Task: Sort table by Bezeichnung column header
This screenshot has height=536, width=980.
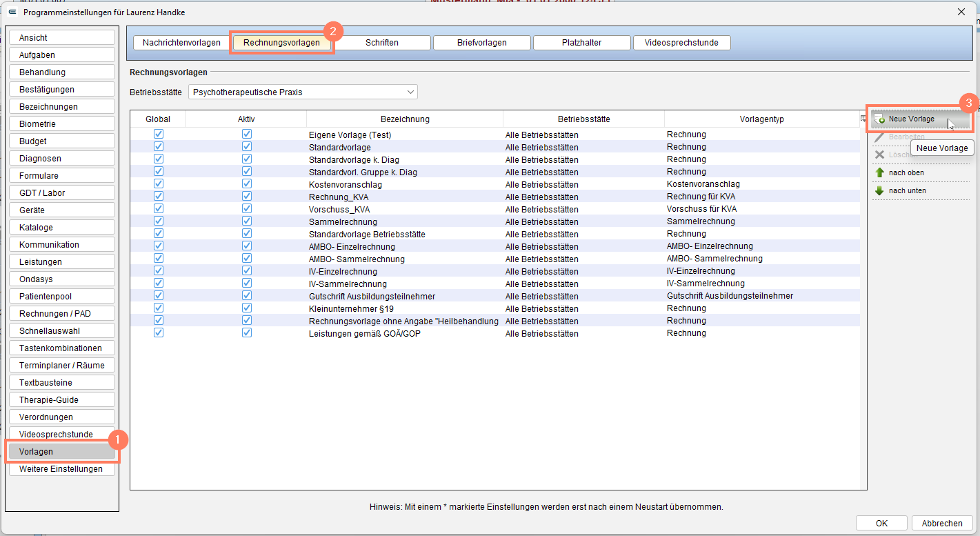Action: [x=405, y=119]
